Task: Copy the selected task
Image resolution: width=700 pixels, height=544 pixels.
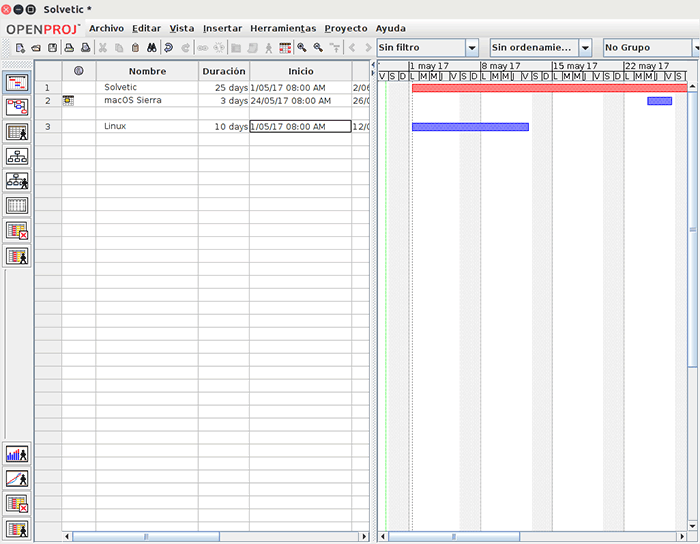Action: pos(119,47)
